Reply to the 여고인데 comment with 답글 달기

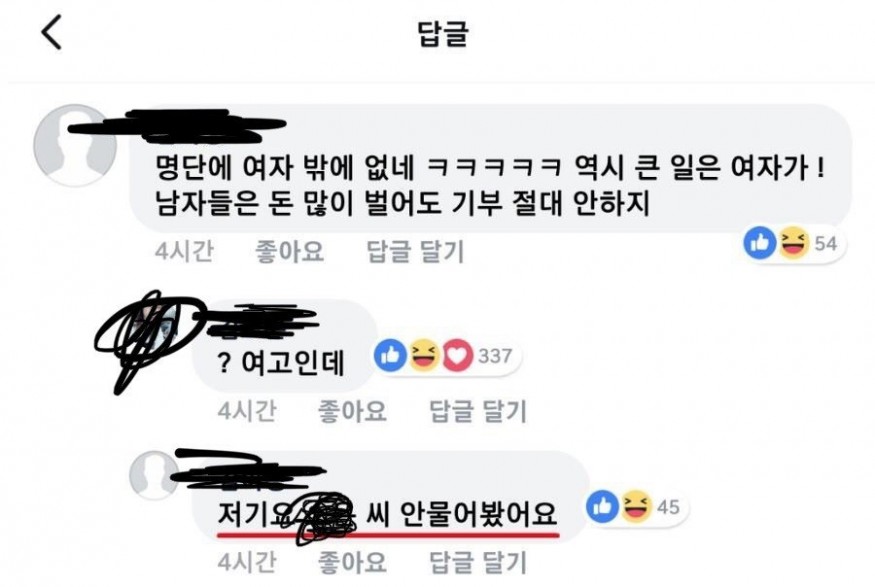click(478, 412)
